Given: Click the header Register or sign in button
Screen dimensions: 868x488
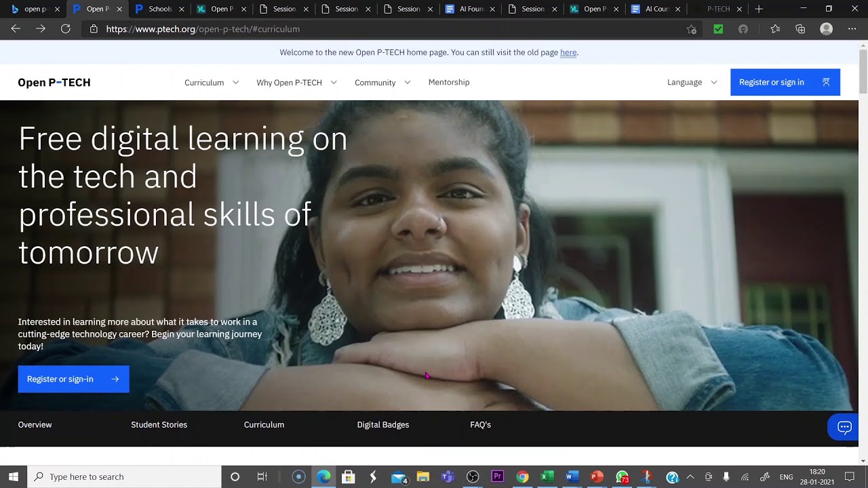Looking at the screenshot, I should pyautogui.click(x=785, y=82).
